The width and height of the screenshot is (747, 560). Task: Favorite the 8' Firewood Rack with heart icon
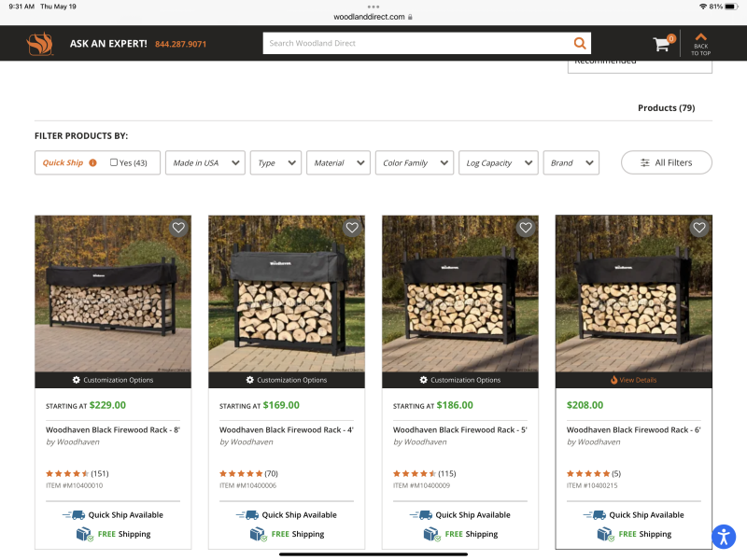click(x=178, y=228)
